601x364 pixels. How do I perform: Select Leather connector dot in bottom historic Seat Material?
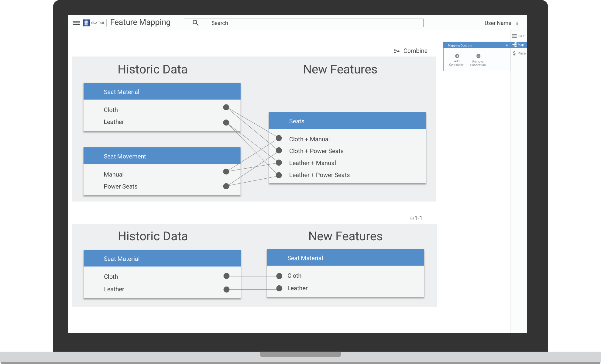[x=226, y=290]
